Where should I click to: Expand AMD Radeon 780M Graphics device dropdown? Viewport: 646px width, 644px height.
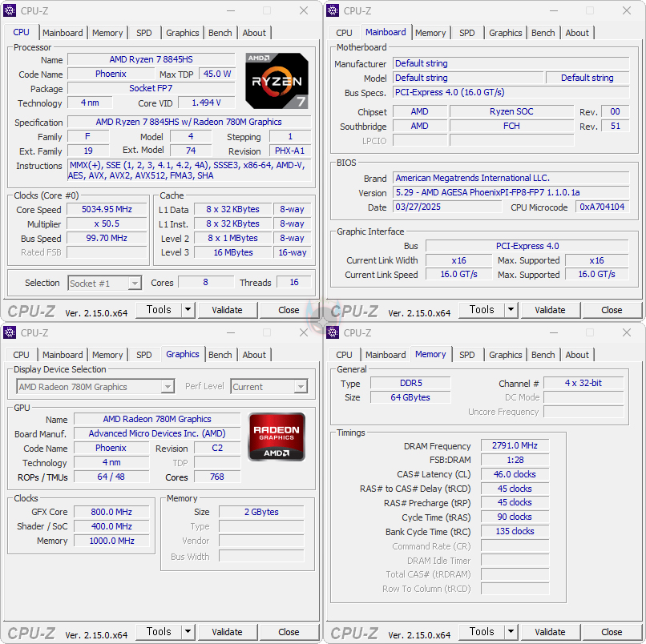[x=168, y=387]
